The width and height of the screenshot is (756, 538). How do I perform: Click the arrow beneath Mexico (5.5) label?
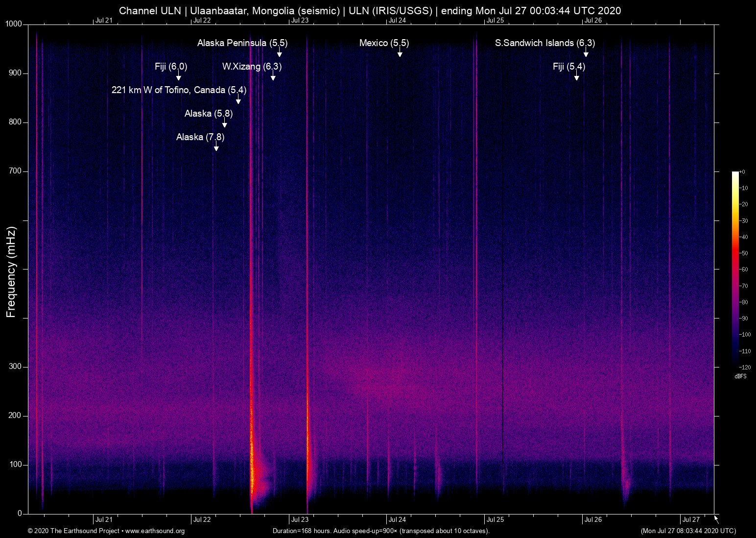(400, 53)
